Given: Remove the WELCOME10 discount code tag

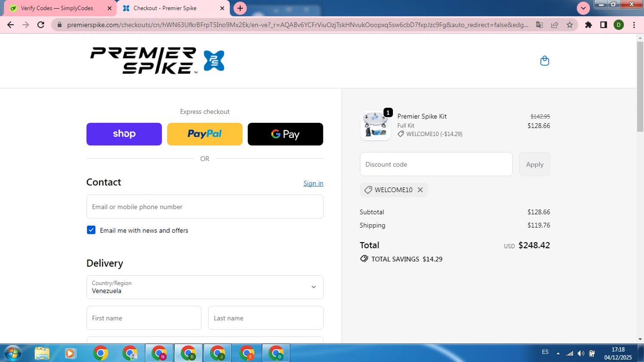Looking at the screenshot, I should click(x=420, y=190).
